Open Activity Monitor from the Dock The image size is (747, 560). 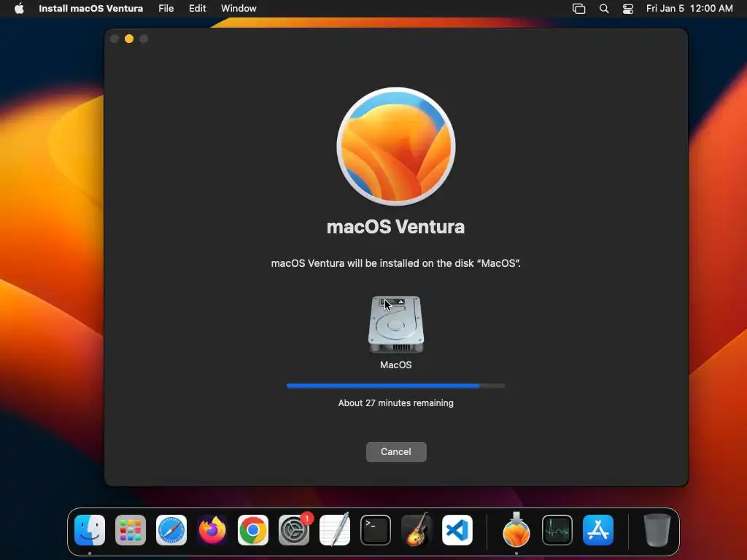(557, 529)
